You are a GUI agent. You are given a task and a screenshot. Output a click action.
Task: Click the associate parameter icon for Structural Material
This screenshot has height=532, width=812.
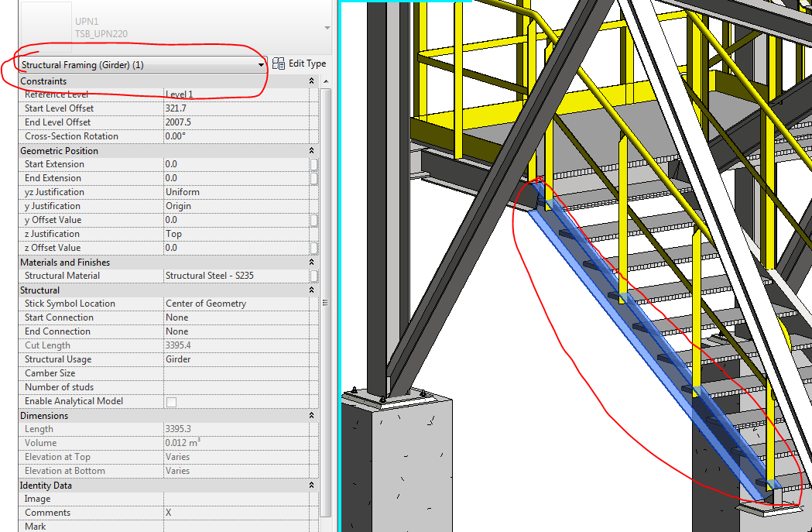(313, 275)
